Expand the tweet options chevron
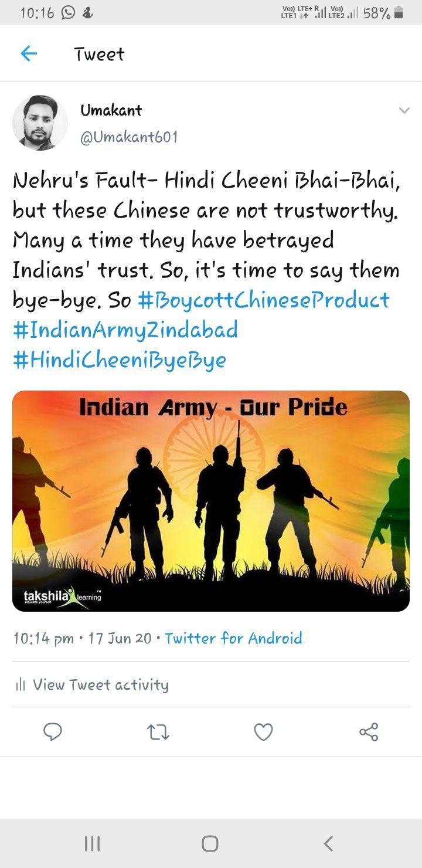 (x=404, y=110)
